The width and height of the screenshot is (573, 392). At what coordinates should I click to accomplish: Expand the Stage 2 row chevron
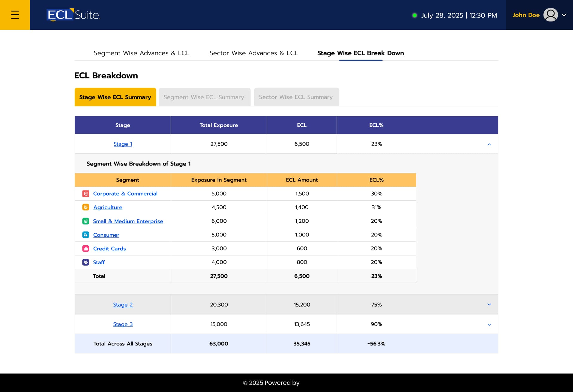pyautogui.click(x=489, y=305)
